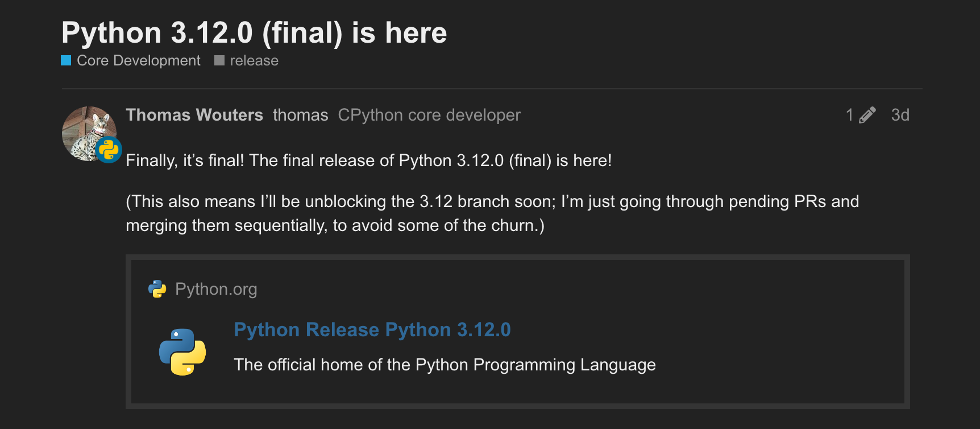Open the 3d post date link
Screen dimensions: 980x429
pos(900,115)
